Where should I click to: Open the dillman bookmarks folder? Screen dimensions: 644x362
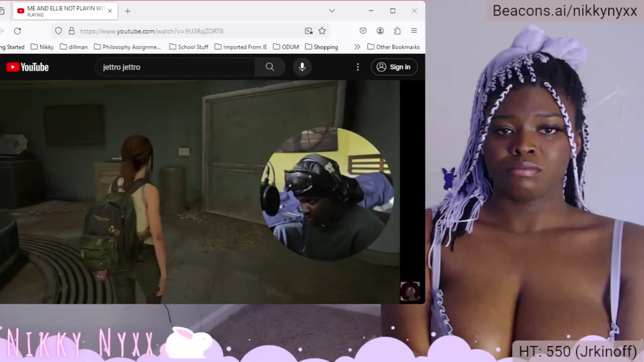point(74,47)
